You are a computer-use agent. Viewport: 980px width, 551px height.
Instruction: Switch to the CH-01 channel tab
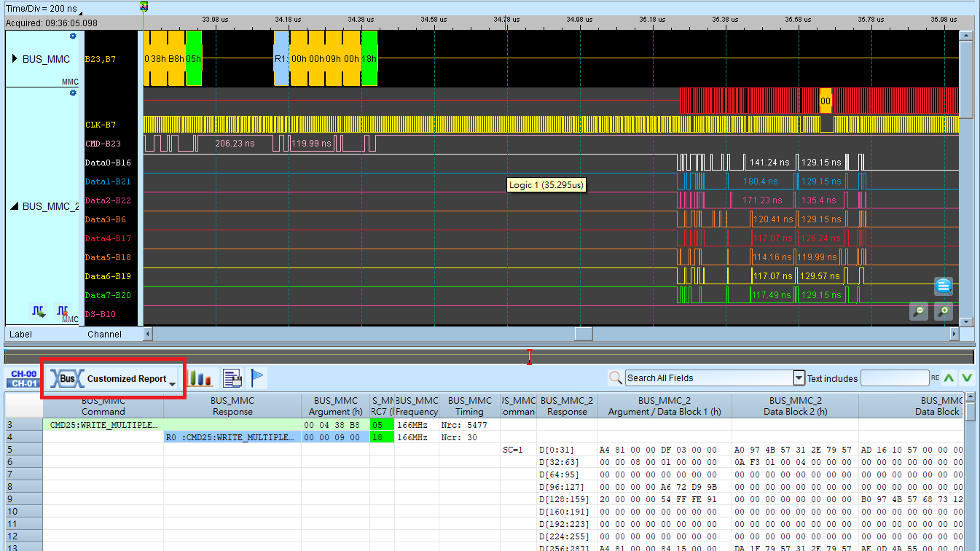point(23,383)
